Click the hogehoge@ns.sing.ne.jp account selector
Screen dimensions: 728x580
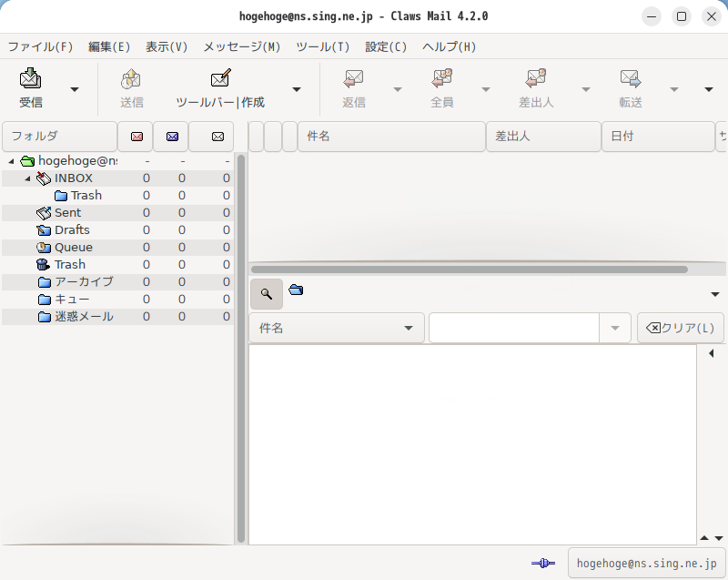coord(646,563)
